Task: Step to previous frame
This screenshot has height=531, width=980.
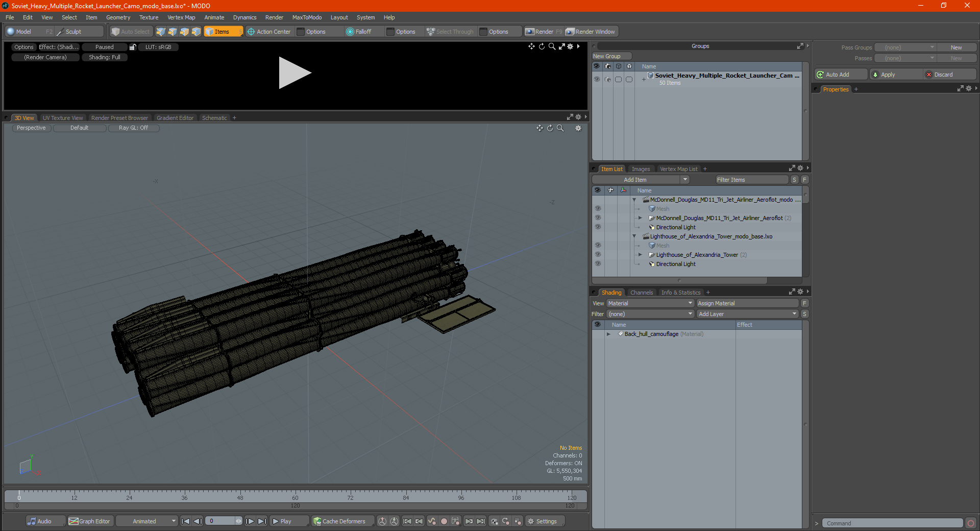Action: point(198,521)
